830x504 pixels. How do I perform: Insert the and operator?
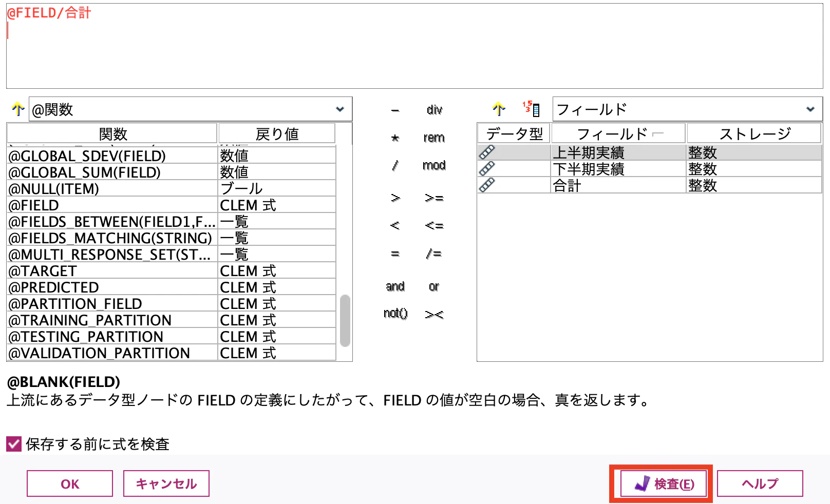[x=395, y=286]
